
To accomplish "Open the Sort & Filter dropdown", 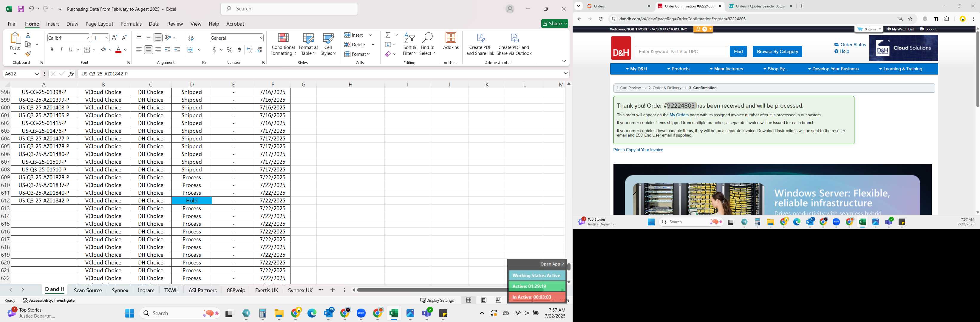I will (409, 44).
